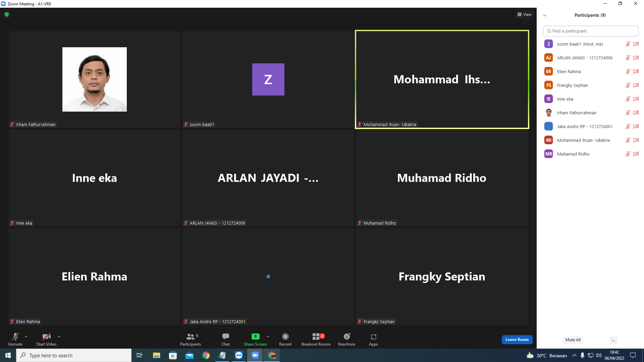
Task: Toggle video icon for zoom baa01 participant
Action: [636, 44]
